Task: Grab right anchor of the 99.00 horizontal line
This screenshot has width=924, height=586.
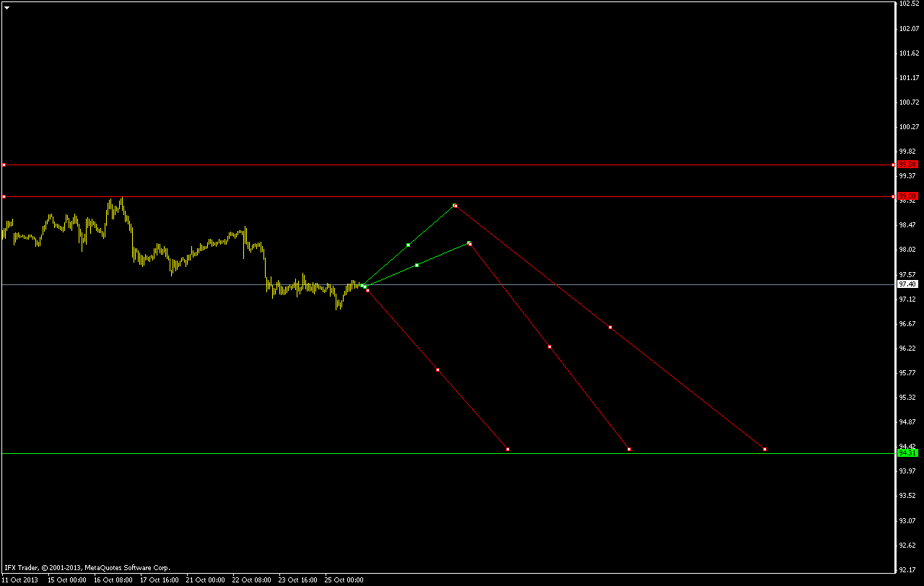Action: (x=894, y=196)
